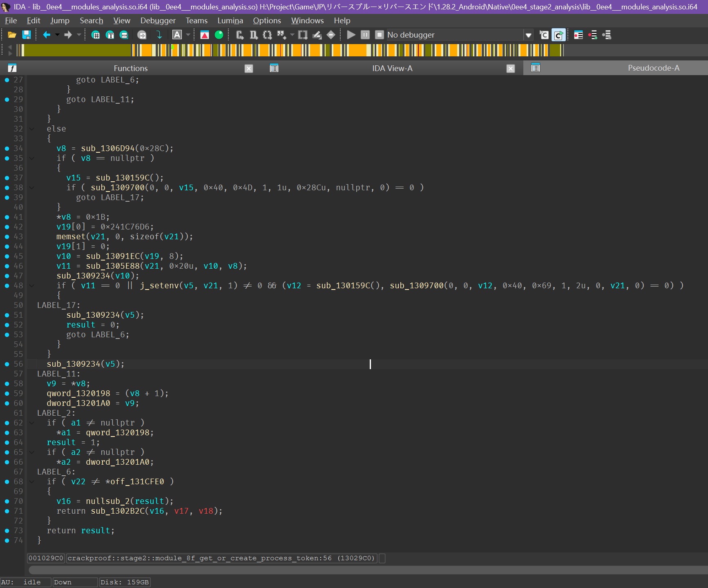708x588 pixels.
Task: Collapse the else block on line 32
Action: pyautogui.click(x=31, y=129)
